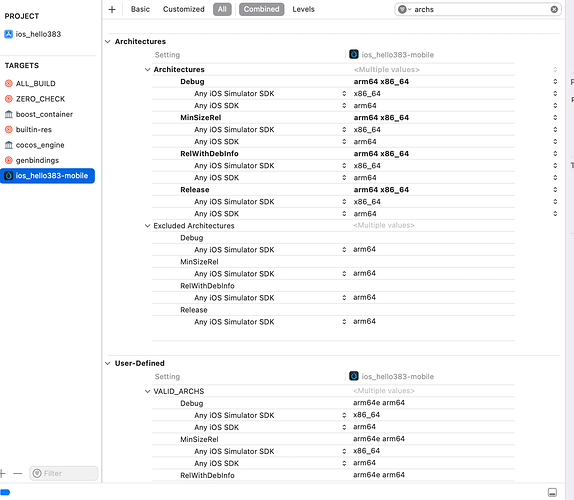The height and width of the screenshot is (500, 574).
Task: Click the Architectures section ios_hello383-mobile column header
Action: tap(391, 55)
